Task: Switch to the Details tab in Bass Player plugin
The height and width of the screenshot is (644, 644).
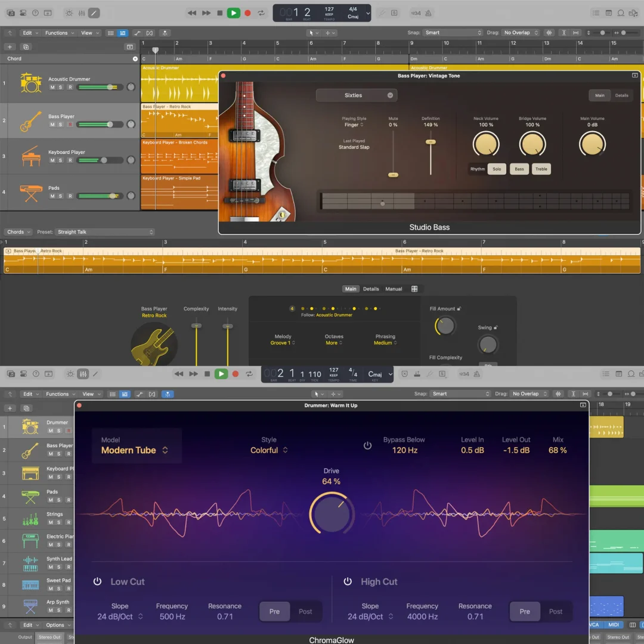Action: [x=621, y=95]
